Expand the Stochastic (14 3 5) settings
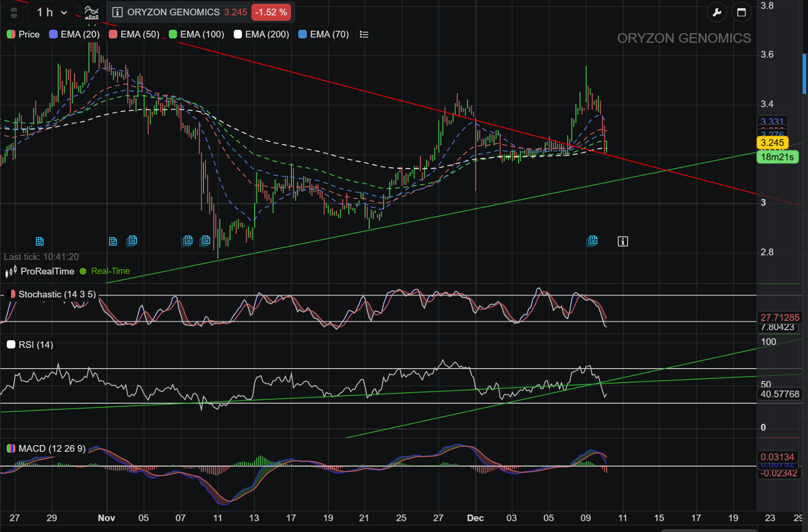 click(51, 294)
